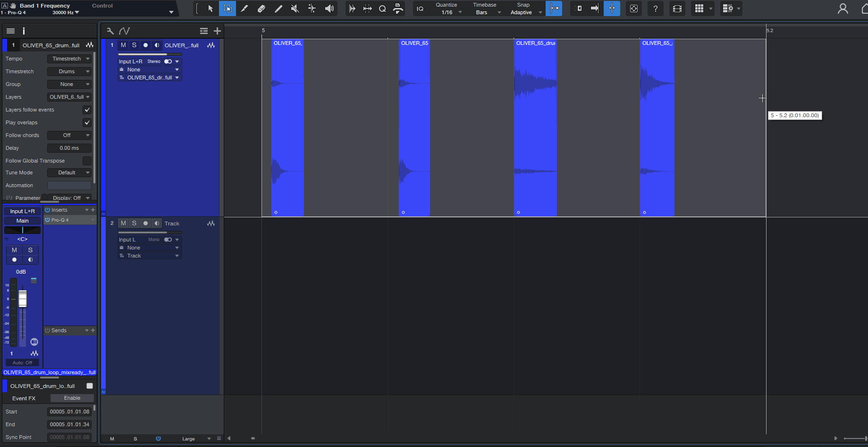The height and width of the screenshot is (447, 868).
Task: Solo track 2 named Track
Action: (134, 223)
